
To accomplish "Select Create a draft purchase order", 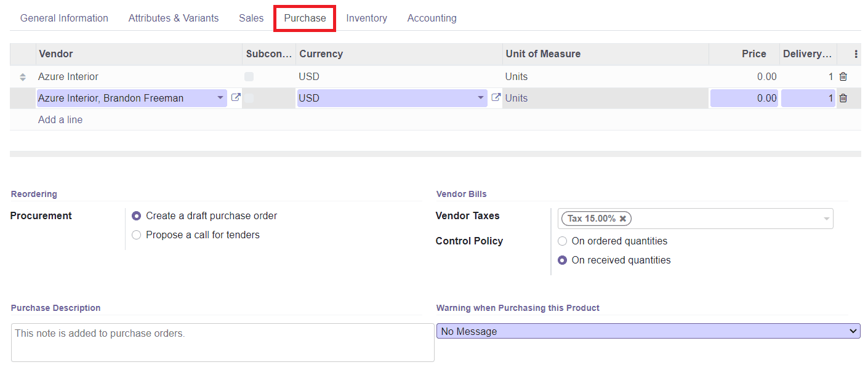I will [136, 215].
